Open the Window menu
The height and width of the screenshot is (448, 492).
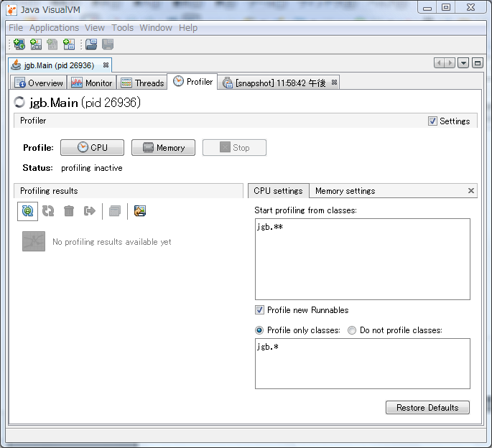click(156, 28)
